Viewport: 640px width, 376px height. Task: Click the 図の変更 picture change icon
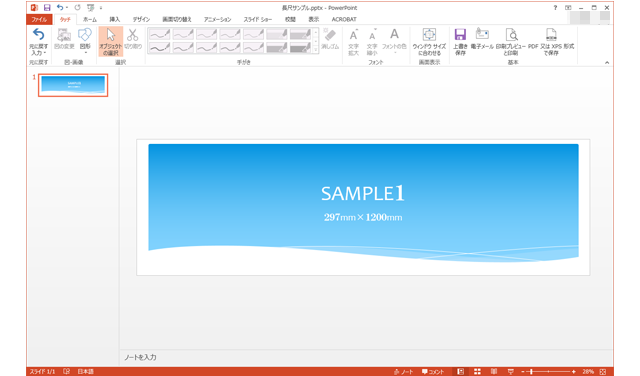click(x=64, y=39)
